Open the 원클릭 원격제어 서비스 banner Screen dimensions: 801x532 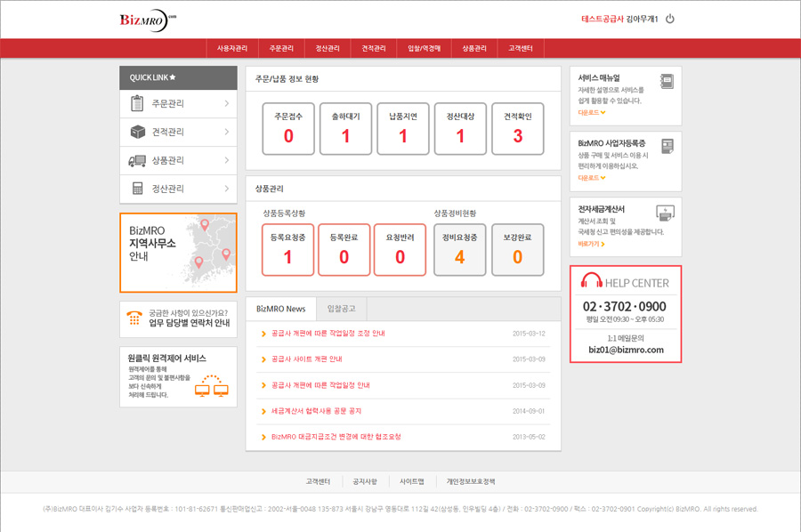point(178,377)
